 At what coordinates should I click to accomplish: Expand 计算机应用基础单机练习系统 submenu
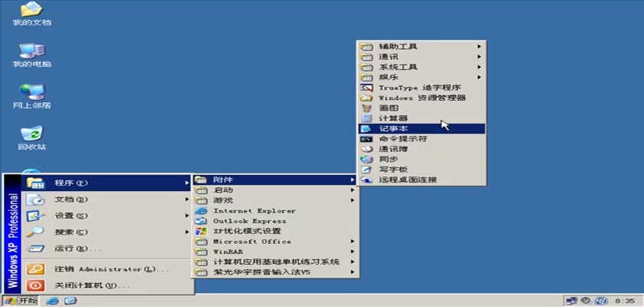275,262
